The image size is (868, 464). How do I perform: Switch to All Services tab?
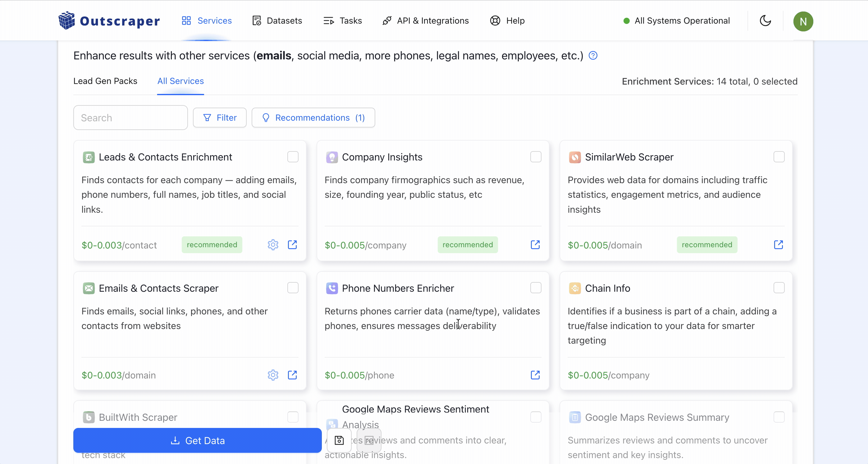click(180, 81)
